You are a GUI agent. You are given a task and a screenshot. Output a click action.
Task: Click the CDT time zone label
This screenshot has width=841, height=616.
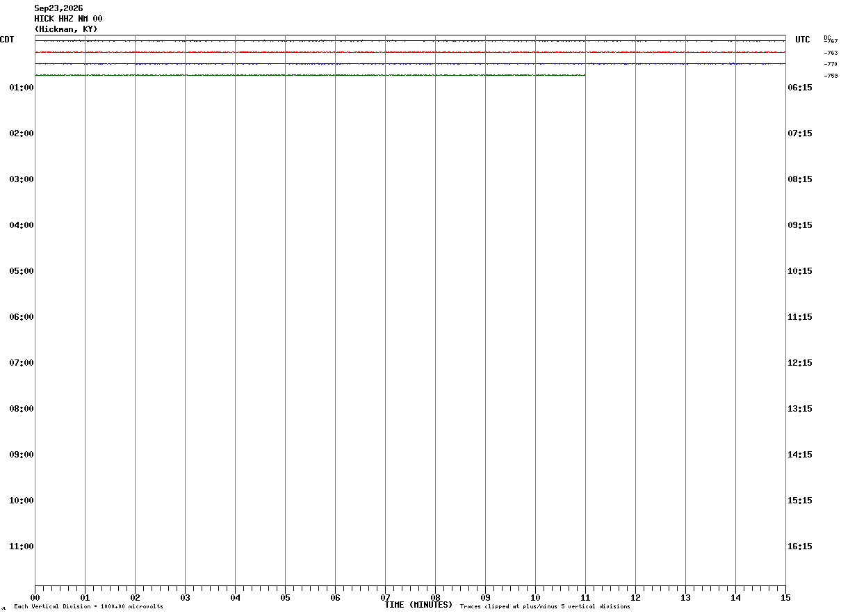tap(7, 40)
